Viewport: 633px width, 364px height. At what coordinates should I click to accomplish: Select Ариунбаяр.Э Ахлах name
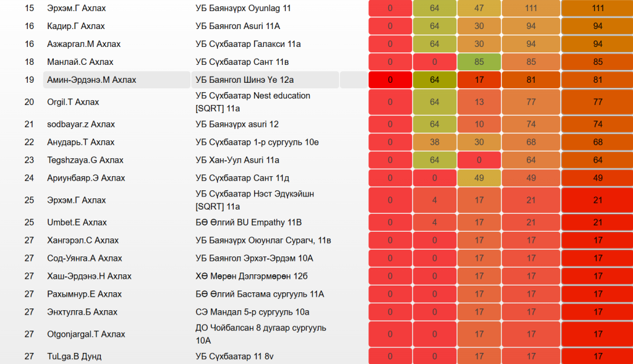tap(86, 178)
